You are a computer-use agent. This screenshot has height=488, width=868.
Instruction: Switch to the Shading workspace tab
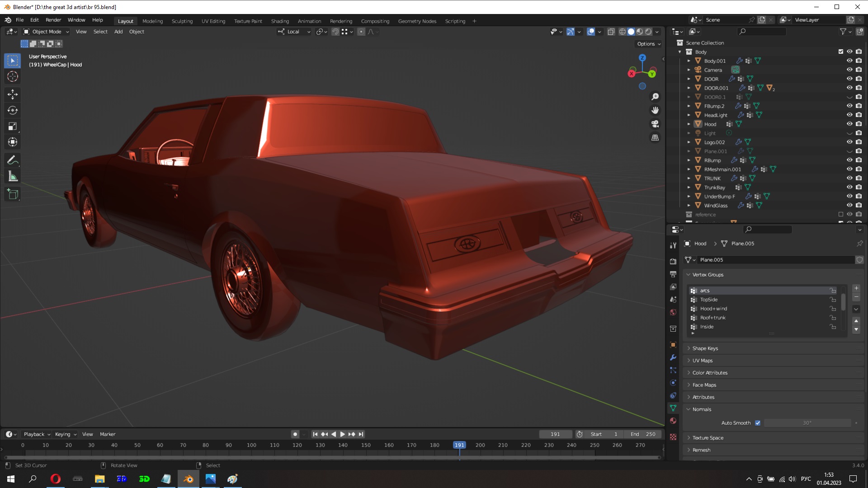click(x=280, y=21)
